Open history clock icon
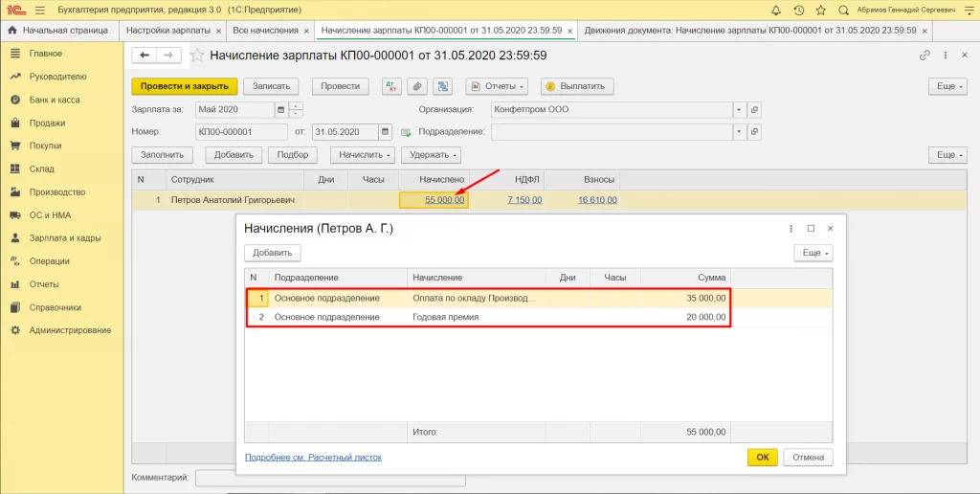Image resolution: width=980 pixels, height=494 pixels. point(798,10)
